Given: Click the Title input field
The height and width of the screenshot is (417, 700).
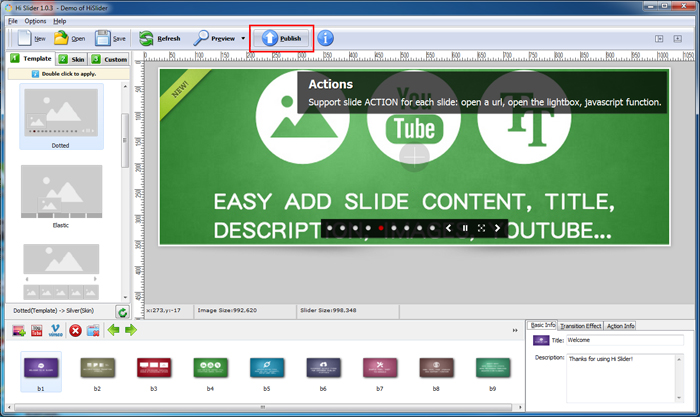Looking at the screenshot, I should tap(625, 340).
